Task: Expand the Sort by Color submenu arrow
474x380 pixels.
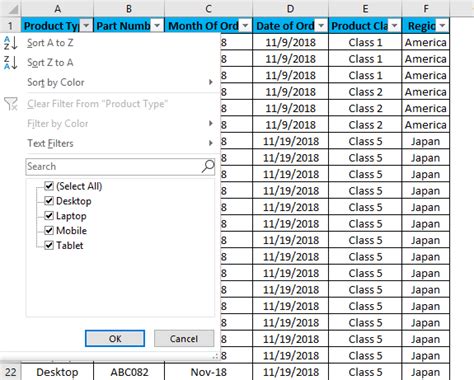Action: 210,82
